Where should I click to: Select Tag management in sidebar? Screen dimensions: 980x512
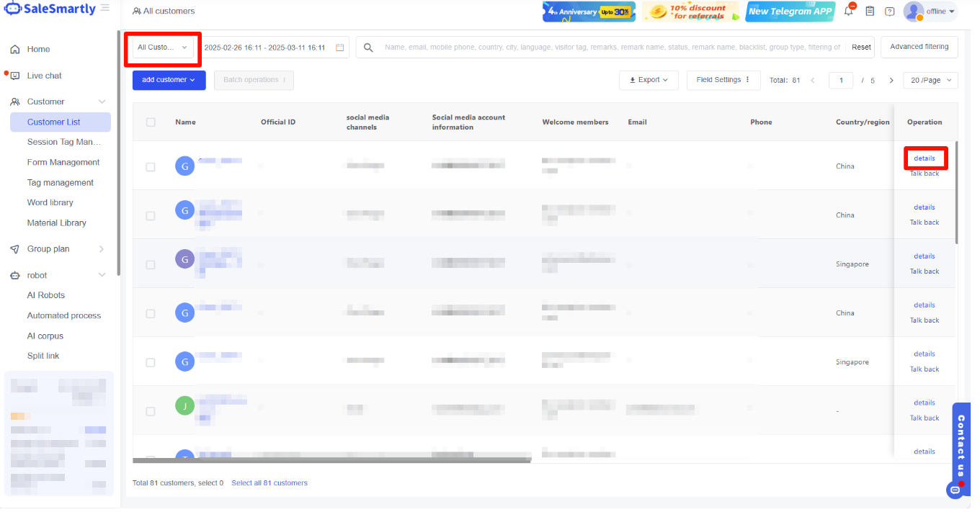61,183
